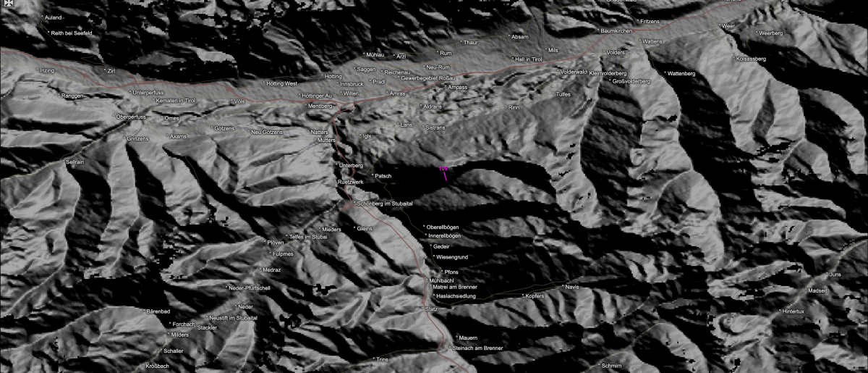Viewport: 868px width, 373px height.
Task: Select the magenta 109 marker
Action: pos(443,169)
